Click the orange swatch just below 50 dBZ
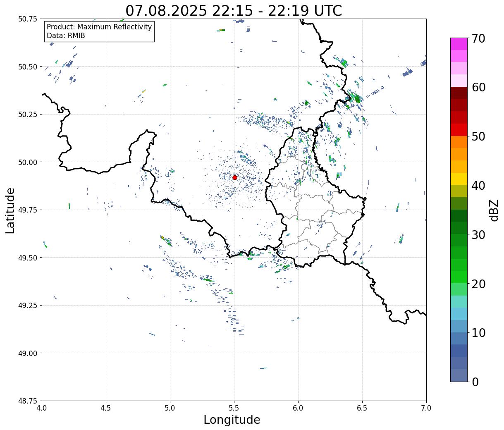Viewport: 504px width, 430px height. click(x=459, y=142)
